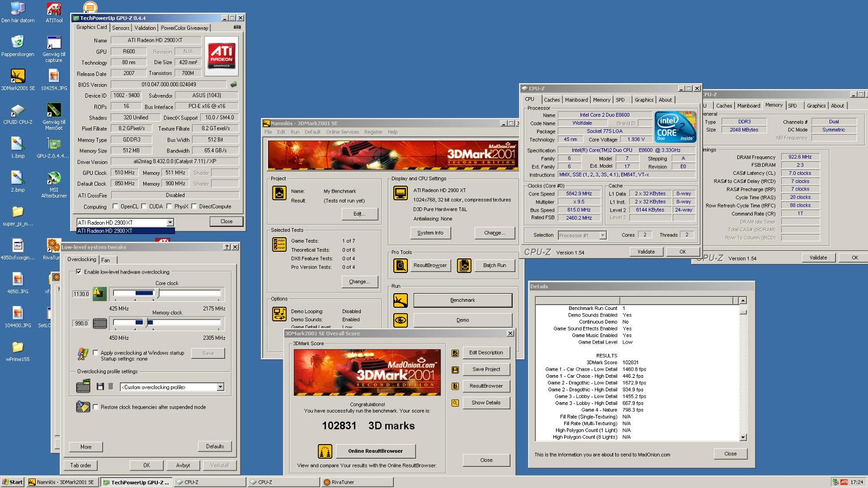Image resolution: width=868 pixels, height=488 pixels.
Task: Click the core clock warning chip icon
Action: click(99, 294)
